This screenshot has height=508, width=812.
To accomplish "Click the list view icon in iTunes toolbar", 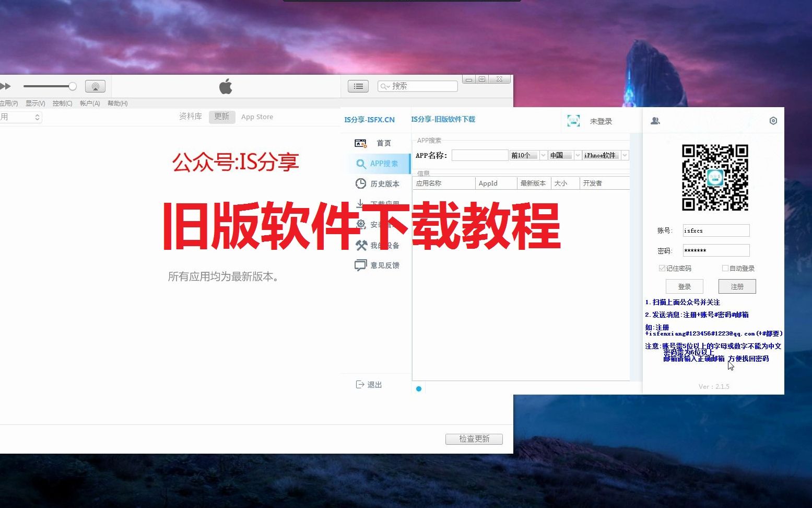I will point(358,86).
